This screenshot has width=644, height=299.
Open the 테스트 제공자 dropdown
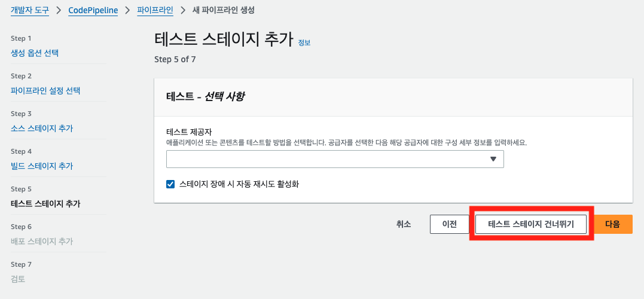point(335,159)
